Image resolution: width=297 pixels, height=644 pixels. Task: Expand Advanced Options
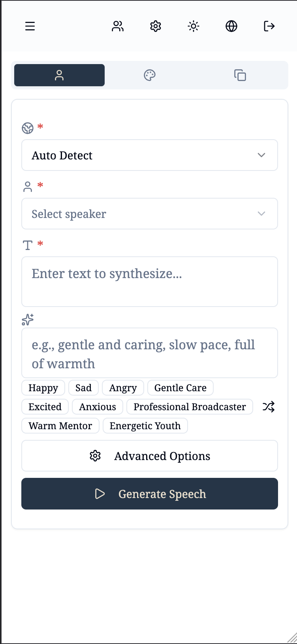tap(150, 456)
